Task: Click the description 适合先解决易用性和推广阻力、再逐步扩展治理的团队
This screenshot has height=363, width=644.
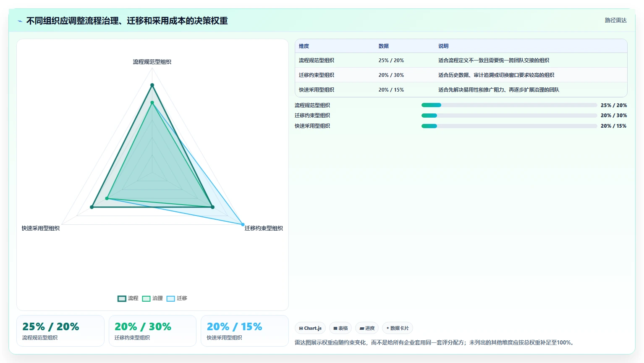Action: 499,90
